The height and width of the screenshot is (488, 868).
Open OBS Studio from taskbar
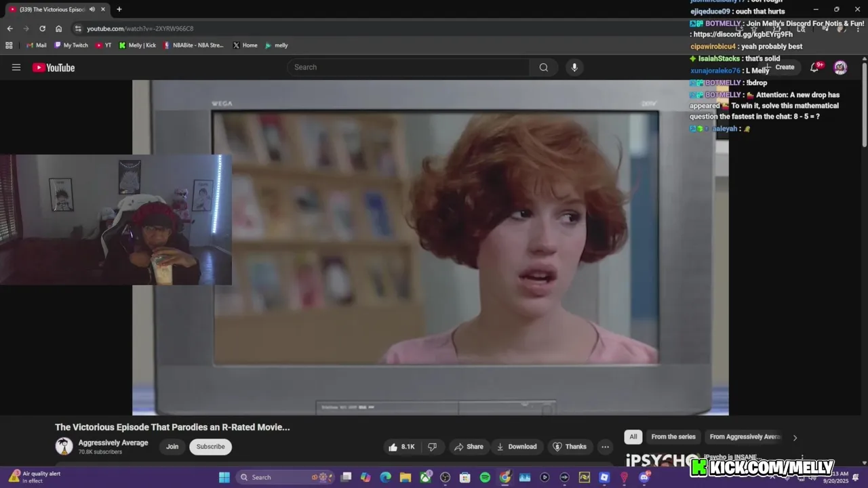coord(445,477)
